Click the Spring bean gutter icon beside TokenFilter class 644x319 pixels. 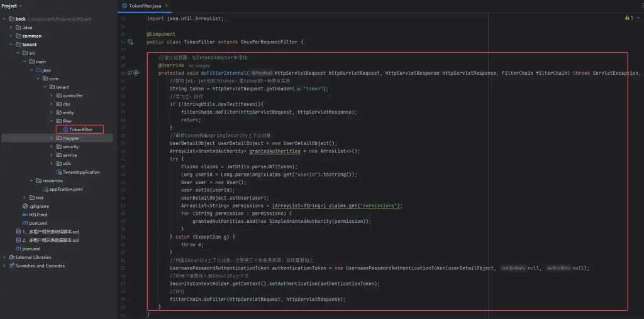coord(131,42)
